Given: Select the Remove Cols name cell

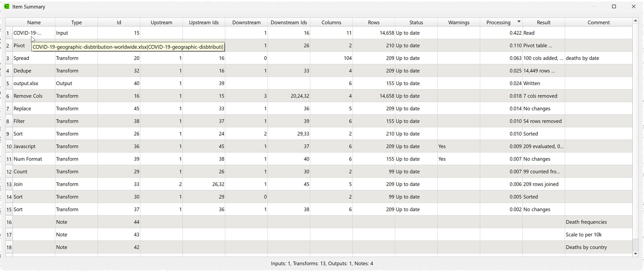Looking at the screenshot, I should (x=34, y=96).
